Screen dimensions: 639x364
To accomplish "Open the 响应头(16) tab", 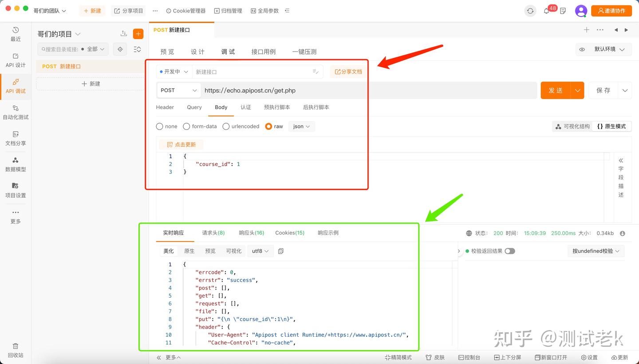I will [x=252, y=233].
